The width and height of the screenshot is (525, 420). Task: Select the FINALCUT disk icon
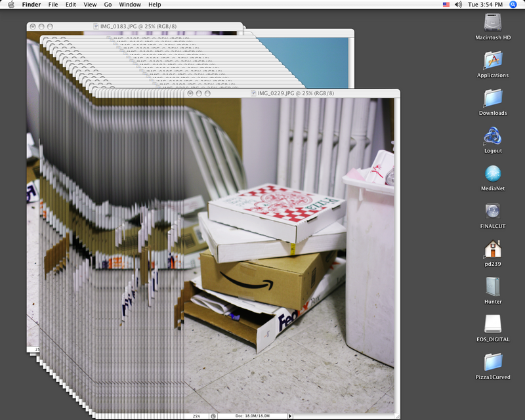(x=493, y=211)
